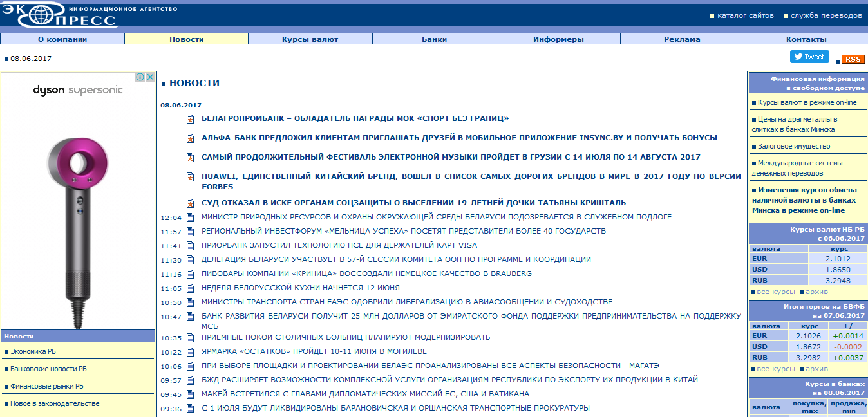The image size is (868, 417).
Task: Open the Курсы валют menu tab
Action: tap(310, 39)
